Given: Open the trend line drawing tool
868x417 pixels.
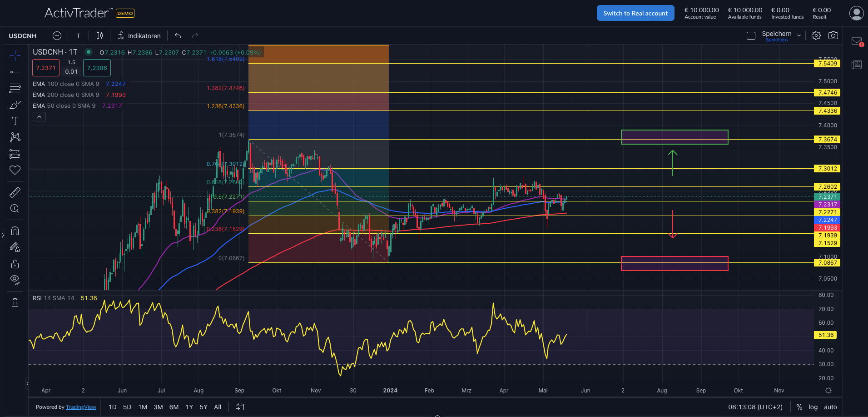Looking at the screenshot, I should [x=15, y=71].
